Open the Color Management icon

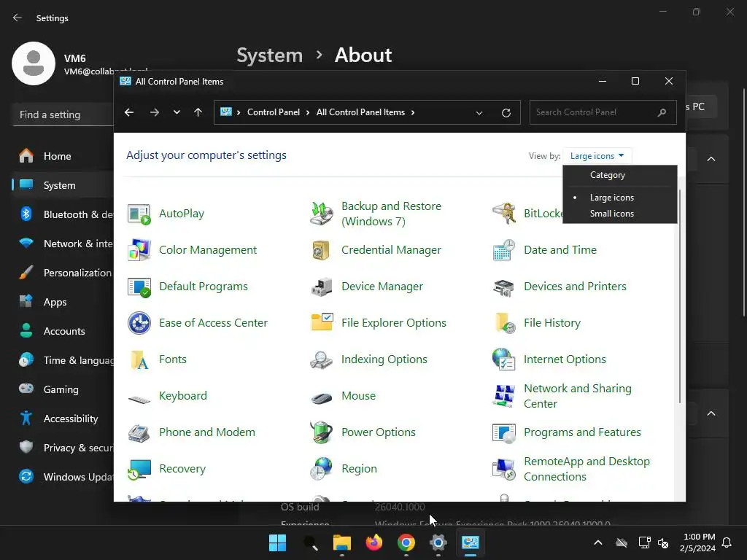click(x=139, y=250)
